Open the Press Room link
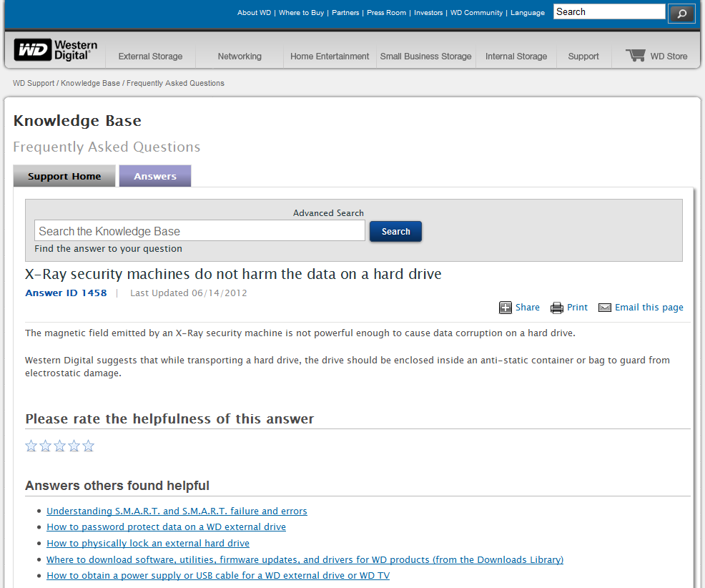The width and height of the screenshot is (705, 588). (x=386, y=13)
